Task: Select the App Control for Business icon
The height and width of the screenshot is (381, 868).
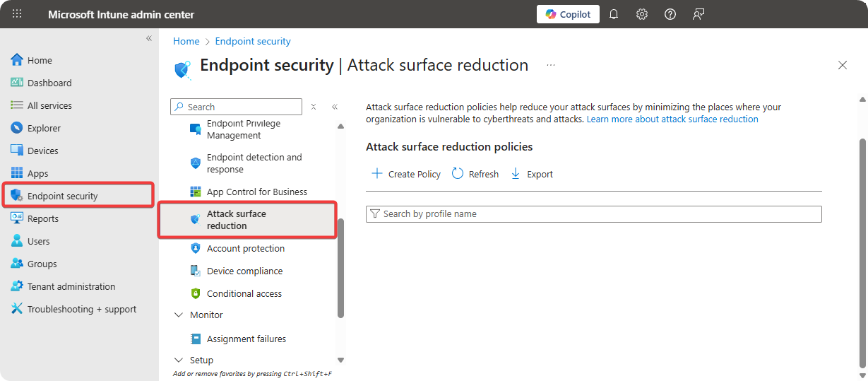Action: pos(196,192)
